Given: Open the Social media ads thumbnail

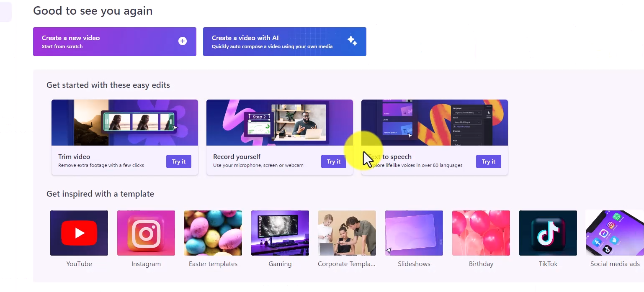Looking at the screenshot, I should pyautogui.click(x=615, y=233).
